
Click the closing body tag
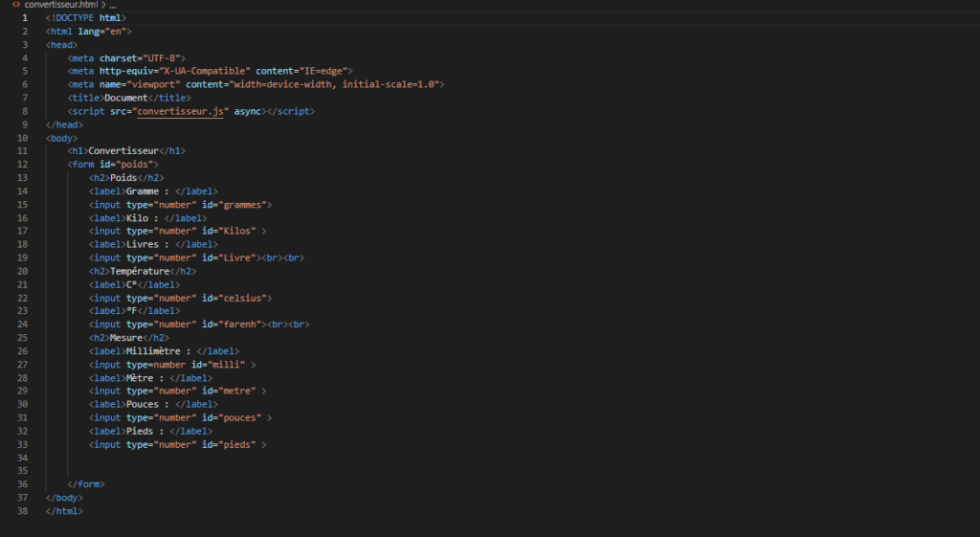pos(64,498)
